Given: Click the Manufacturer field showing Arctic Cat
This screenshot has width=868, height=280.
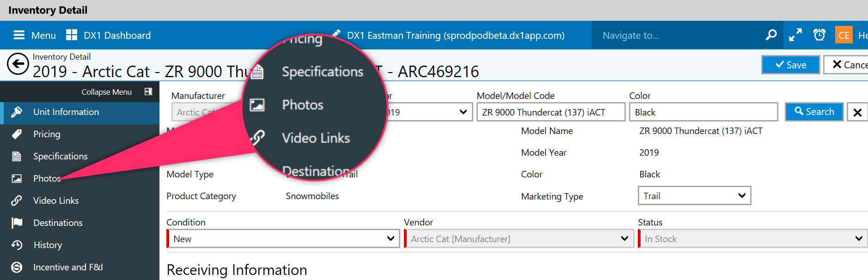Looking at the screenshot, I should pyautogui.click(x=208, y=112).
